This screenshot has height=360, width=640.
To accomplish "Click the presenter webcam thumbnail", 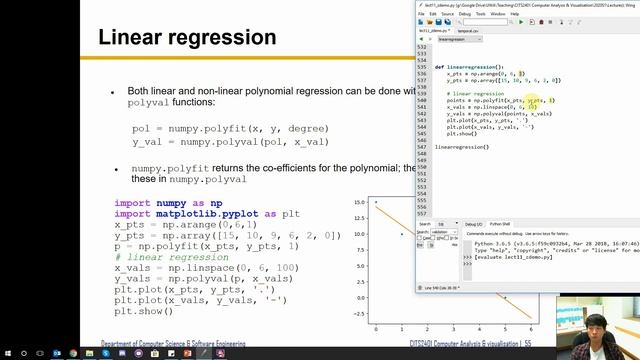I will click(598, 328).
